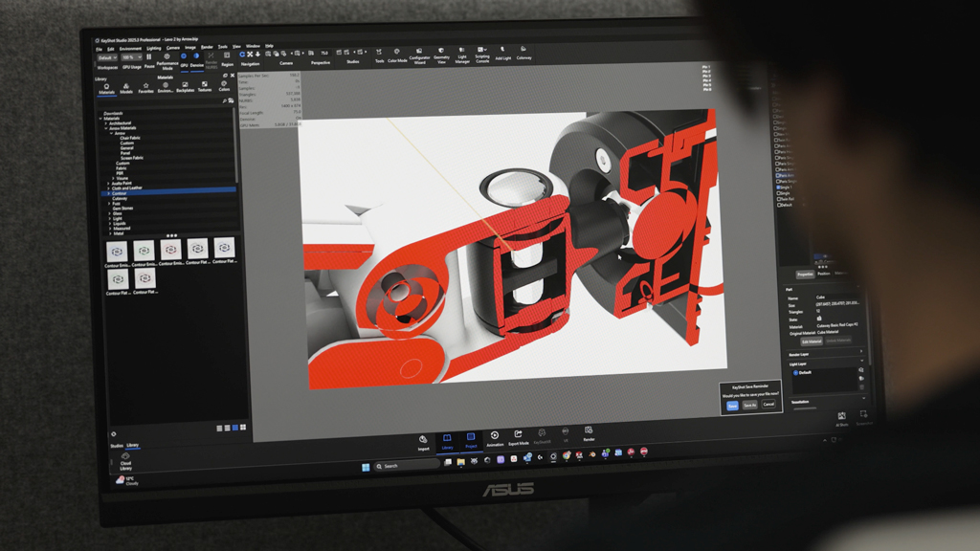
Task: Select the Cutaway material category
Action: coord(120,199)
